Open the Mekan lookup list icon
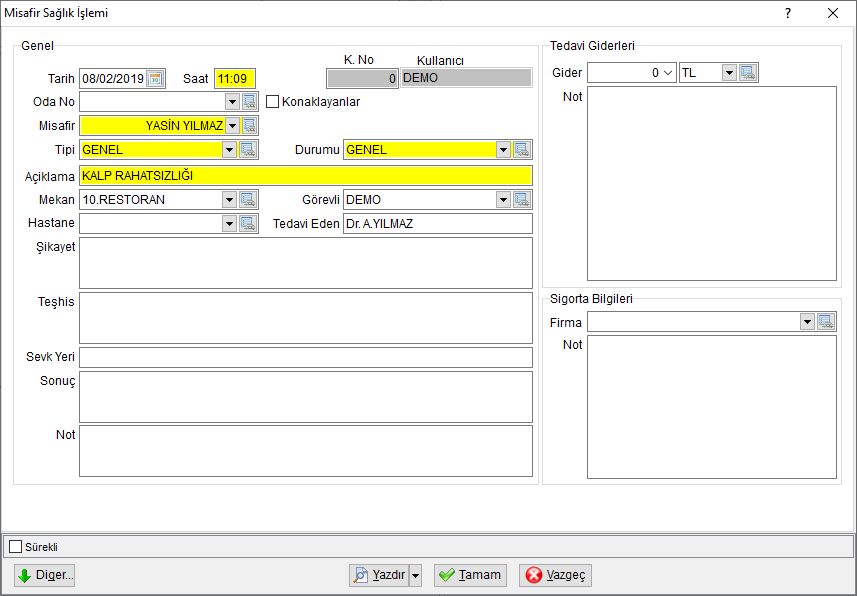The width and height of the screenshot is (857, 596). coord(248,200)
